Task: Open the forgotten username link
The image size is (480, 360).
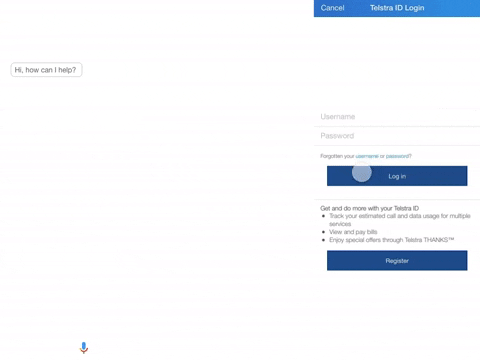Action: pos(367,156)
